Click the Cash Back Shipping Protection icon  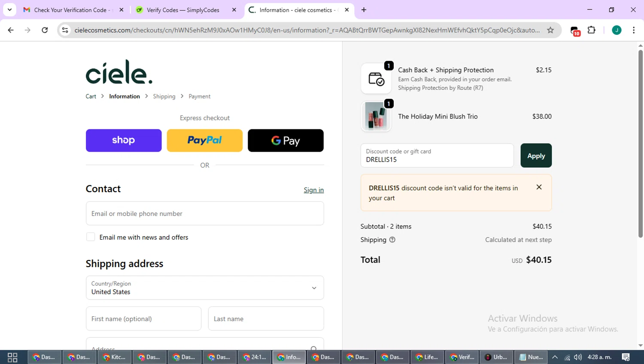(x=376, y=79)
